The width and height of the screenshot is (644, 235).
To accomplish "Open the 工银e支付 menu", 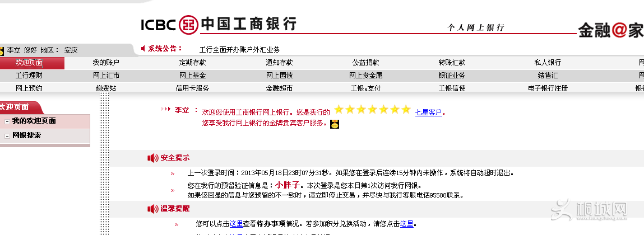I will coord(365,88).
